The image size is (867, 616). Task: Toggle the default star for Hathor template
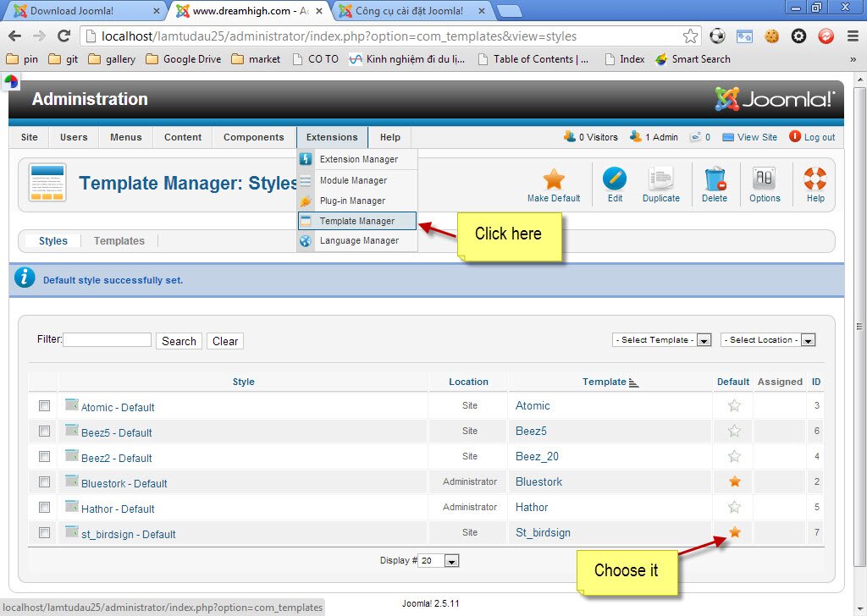pos(732,507)
